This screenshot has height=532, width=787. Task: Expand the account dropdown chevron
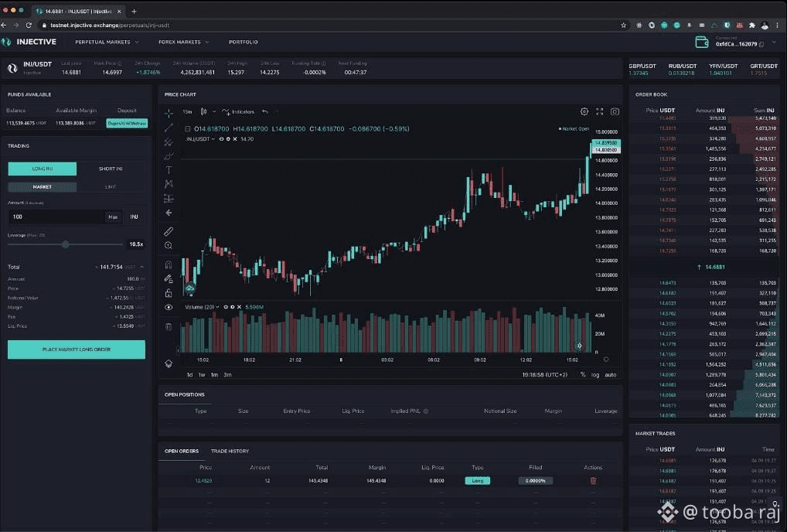pyautogui.click(x=773, y=43)
